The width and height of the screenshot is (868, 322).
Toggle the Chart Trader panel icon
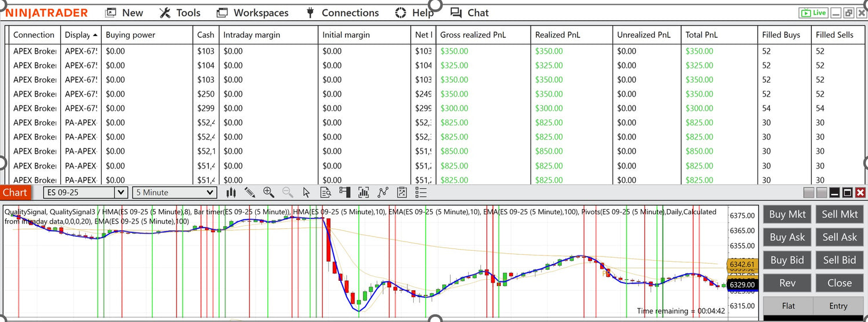tap(345, 192)
